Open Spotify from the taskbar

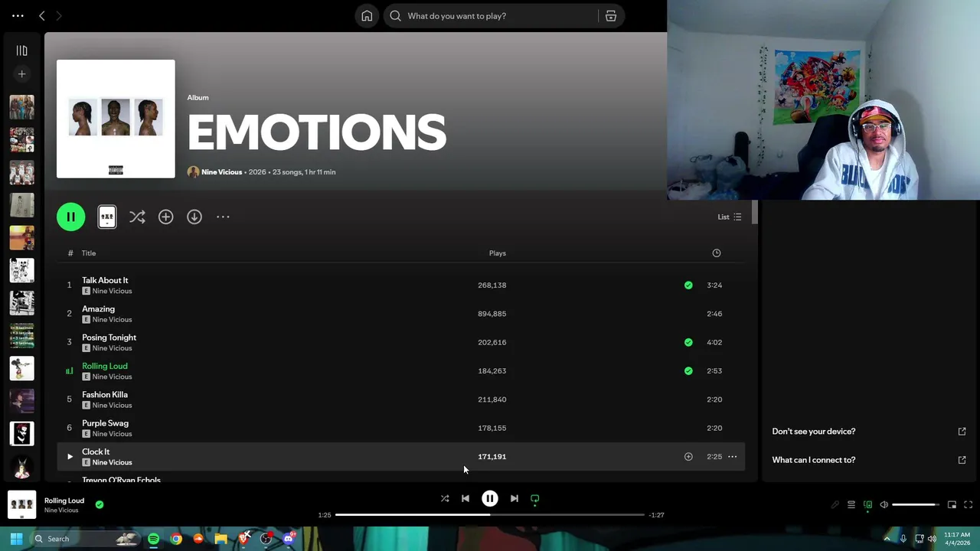154,539
